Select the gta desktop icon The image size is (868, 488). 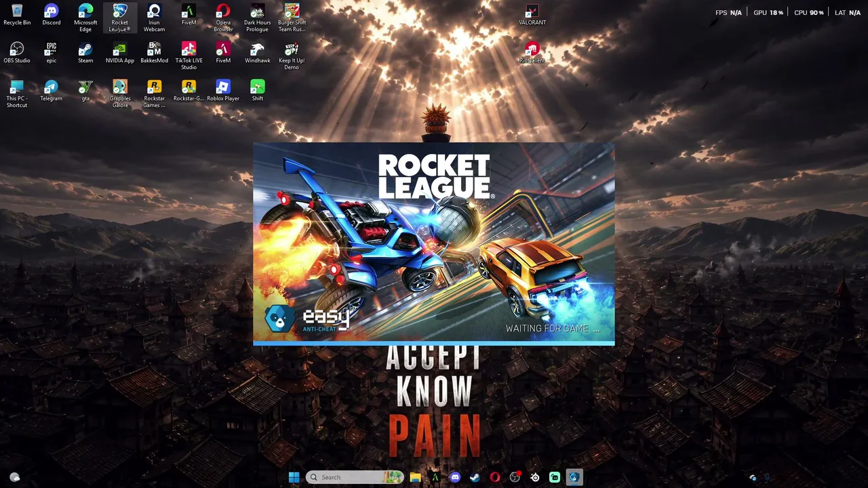click(85, 91)
